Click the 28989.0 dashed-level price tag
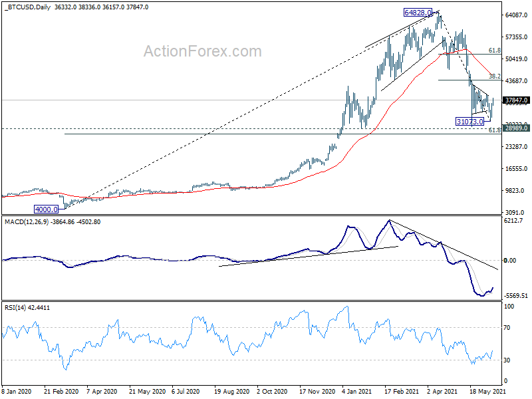This screenshot has width=532, height=399. click(516, 128)
